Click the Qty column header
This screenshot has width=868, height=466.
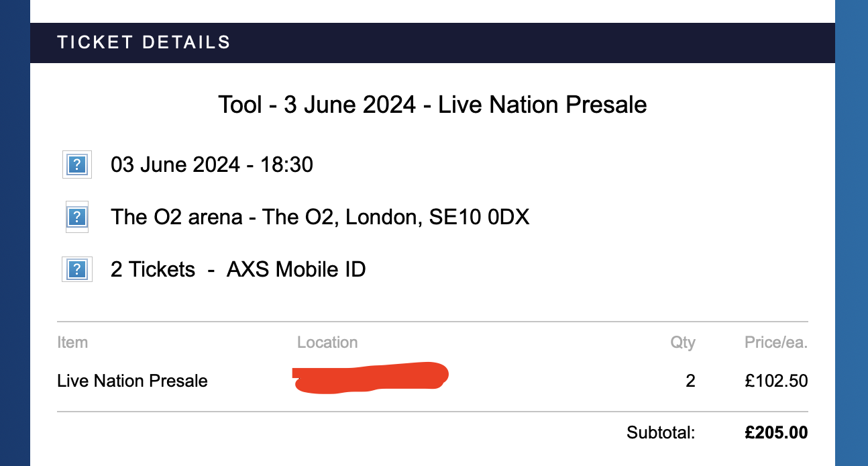tap(683, 342)
